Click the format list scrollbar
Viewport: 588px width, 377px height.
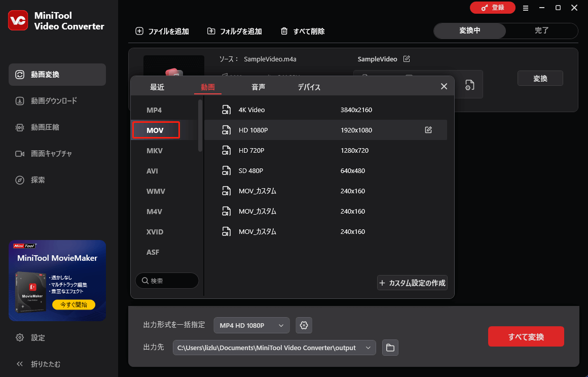click(x=200, y=125)
